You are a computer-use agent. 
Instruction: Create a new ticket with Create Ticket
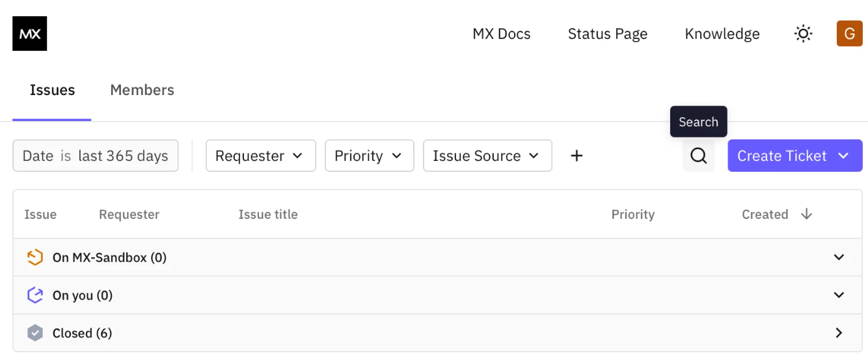[x=795, y=156]
